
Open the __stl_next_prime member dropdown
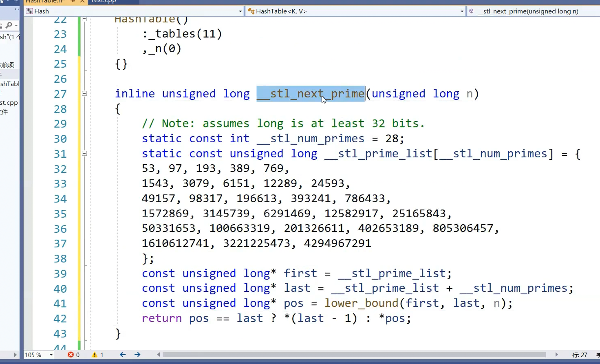pyautogui.click(x=533, y=11)
